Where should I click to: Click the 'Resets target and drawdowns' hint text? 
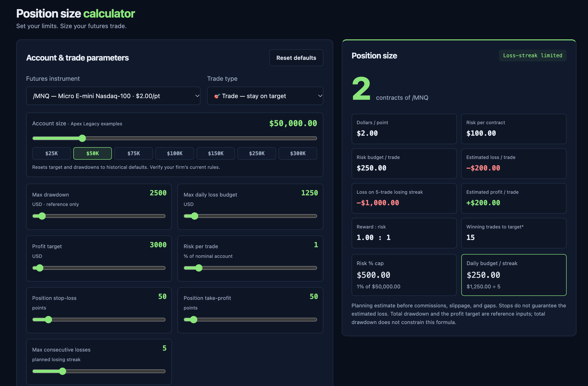pyautogui.click(x=126, y=167)
